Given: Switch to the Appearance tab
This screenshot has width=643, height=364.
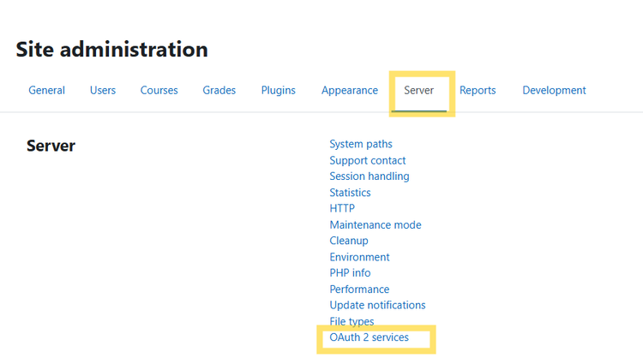Looking at the screenshot, I should [x=350, y=90].
